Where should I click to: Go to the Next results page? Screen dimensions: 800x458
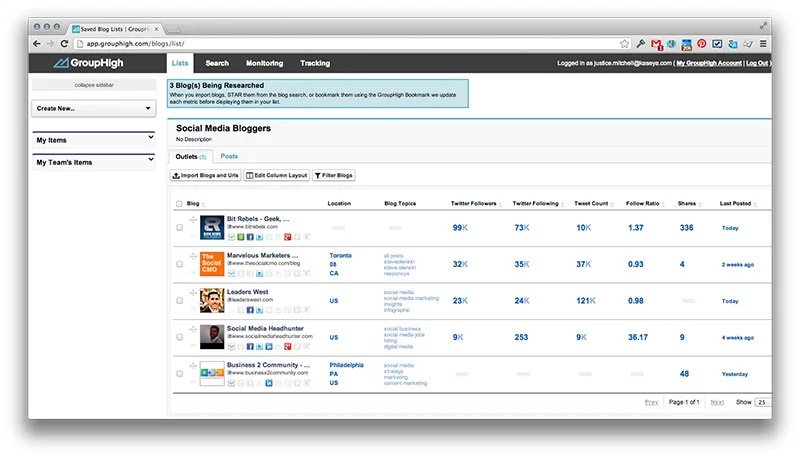717,402
